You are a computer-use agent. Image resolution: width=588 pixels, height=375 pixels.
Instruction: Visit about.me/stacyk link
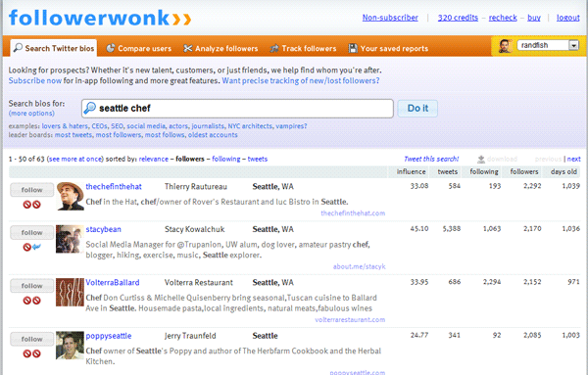click(359, 266)
